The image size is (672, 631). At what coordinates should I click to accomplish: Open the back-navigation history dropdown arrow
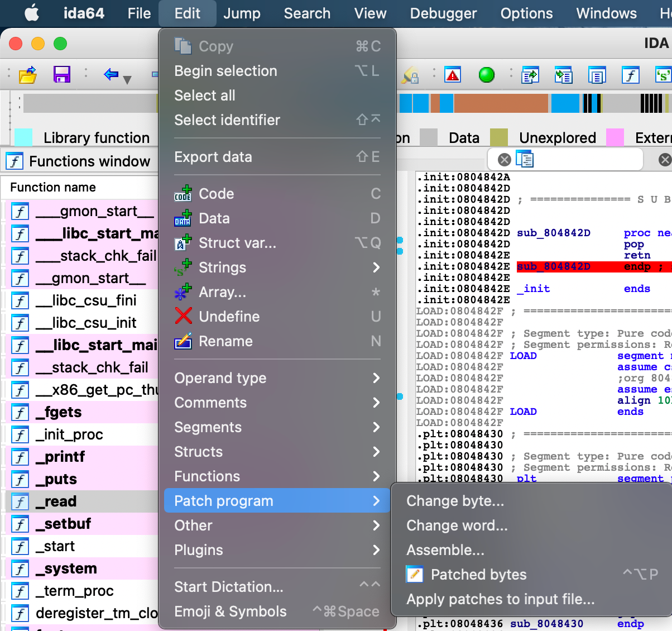tap(127, 80)
